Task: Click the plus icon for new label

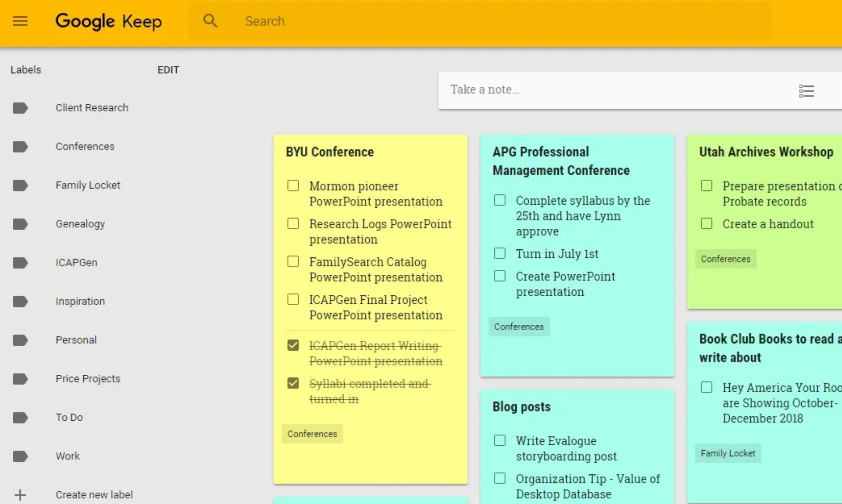Action: (20, 495)
